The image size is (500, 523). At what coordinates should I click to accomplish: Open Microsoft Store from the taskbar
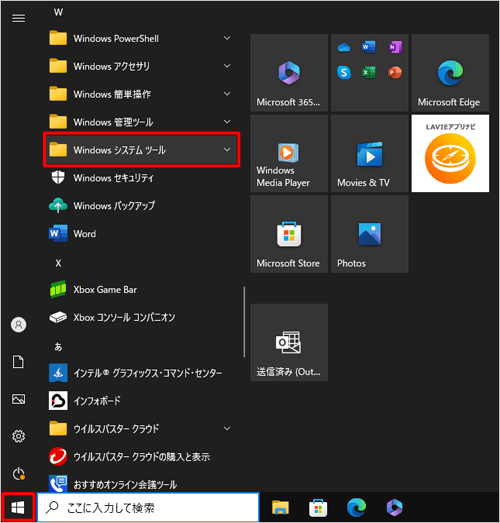(318, 508)
